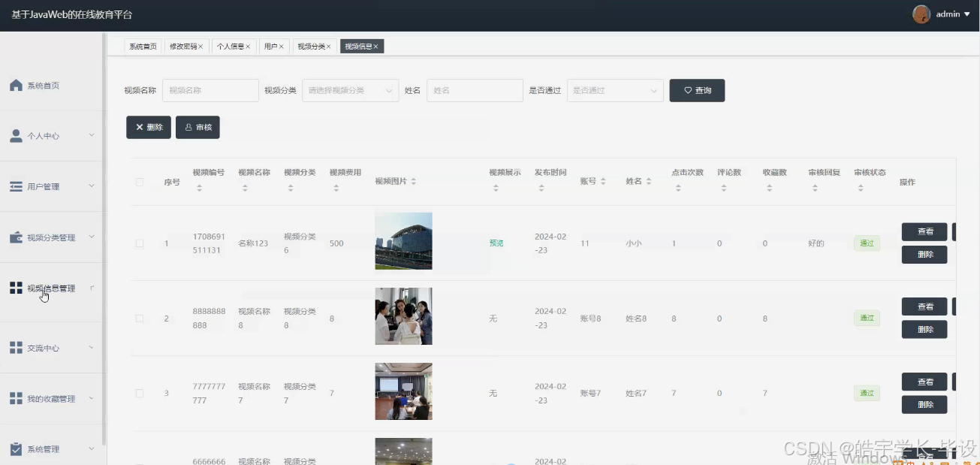Click the 删除 button above the table
This screenshot has height=465, width=980.
149,127
